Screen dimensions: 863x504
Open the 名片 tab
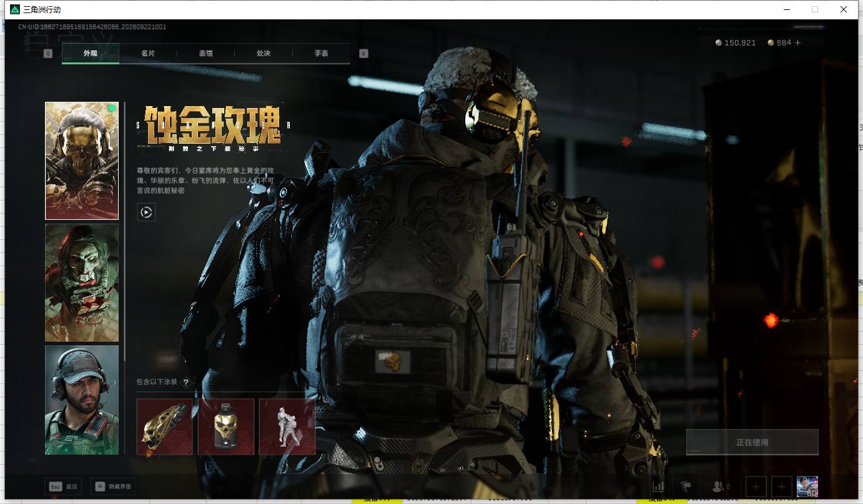(148, 54)
